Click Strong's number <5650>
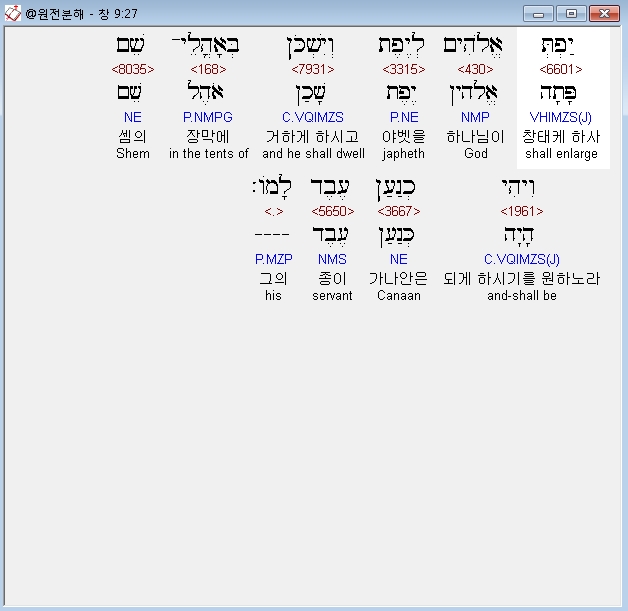 333,211
